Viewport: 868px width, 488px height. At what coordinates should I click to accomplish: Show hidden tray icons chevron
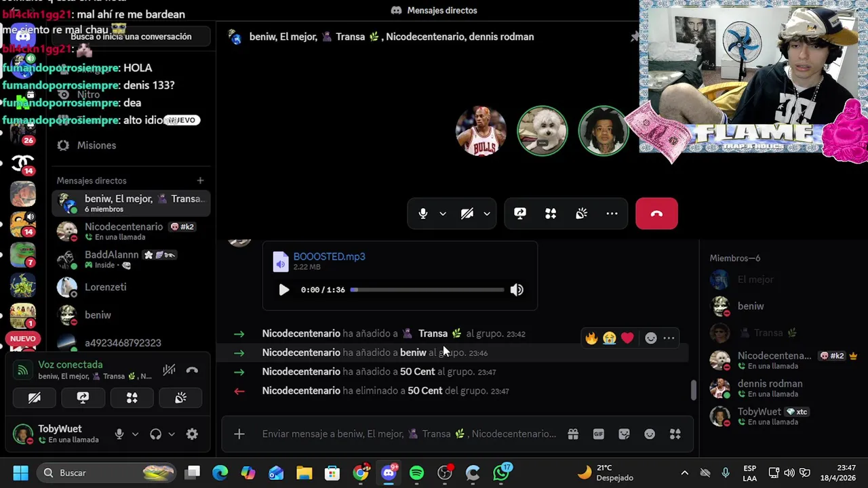pos(684,472)
